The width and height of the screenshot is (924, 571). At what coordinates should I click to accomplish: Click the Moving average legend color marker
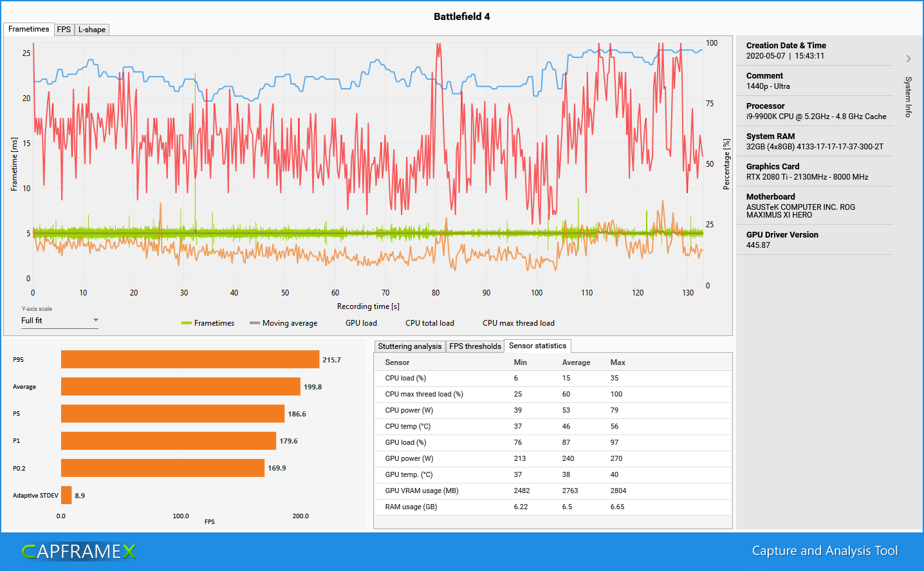tap(255, 323)
